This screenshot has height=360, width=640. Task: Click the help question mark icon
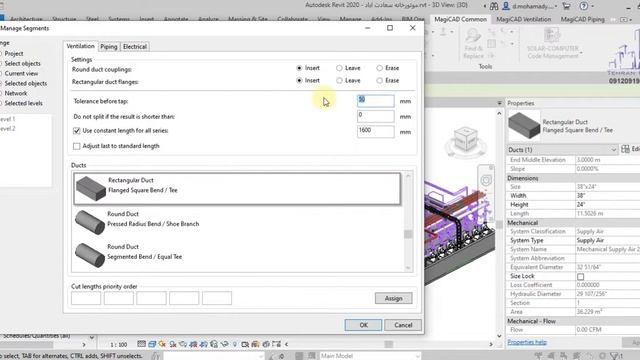584,6
